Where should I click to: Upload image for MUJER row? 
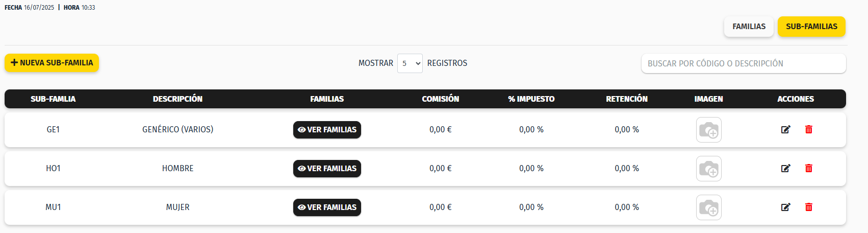pos(709,207)
